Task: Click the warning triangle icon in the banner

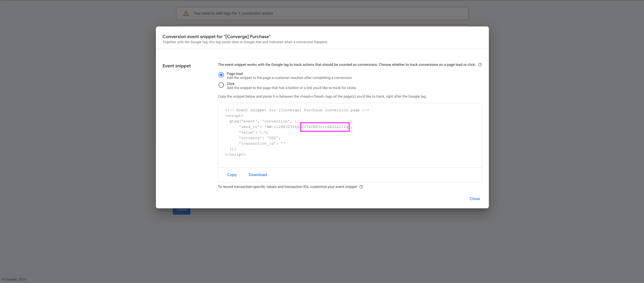Action: (x=186, y=13)
